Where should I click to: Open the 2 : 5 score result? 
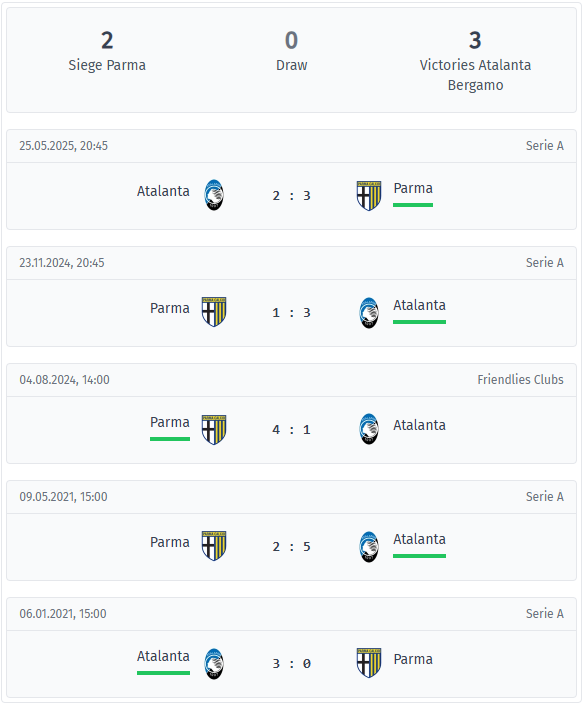[291, 546]
